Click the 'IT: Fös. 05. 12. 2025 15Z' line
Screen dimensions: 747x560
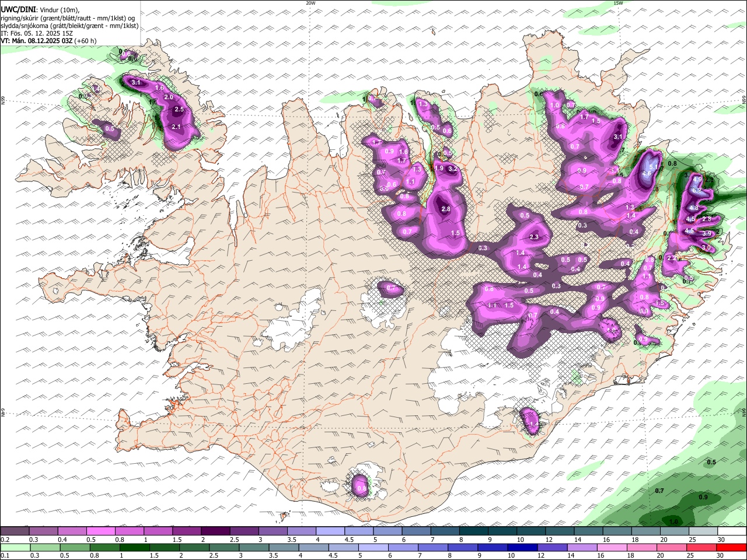37,33
